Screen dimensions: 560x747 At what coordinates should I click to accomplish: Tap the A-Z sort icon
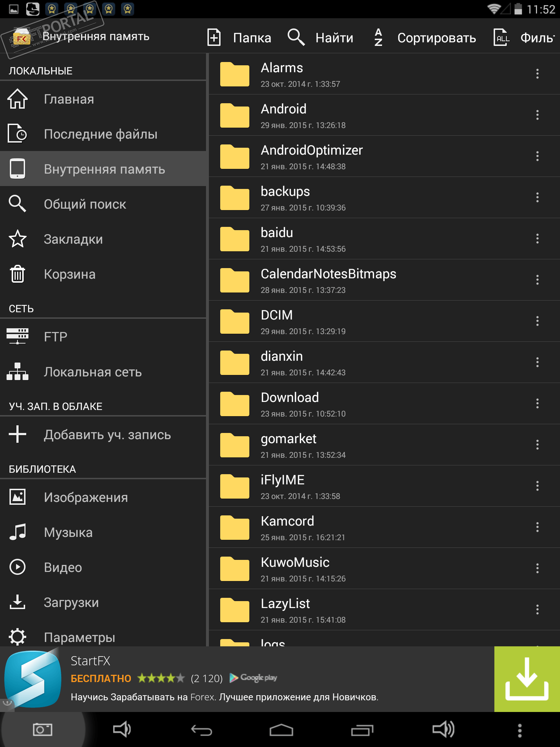(x=378, y=38)
